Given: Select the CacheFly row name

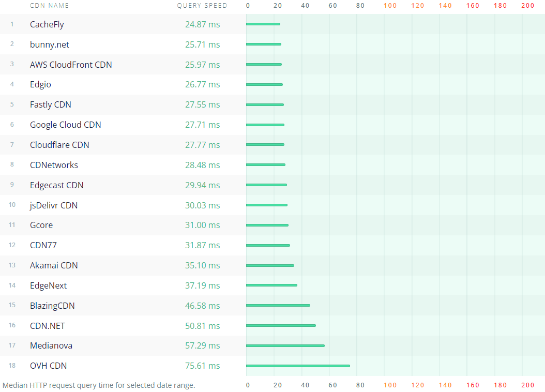Looking at the screenshot, I should point(47,24).
